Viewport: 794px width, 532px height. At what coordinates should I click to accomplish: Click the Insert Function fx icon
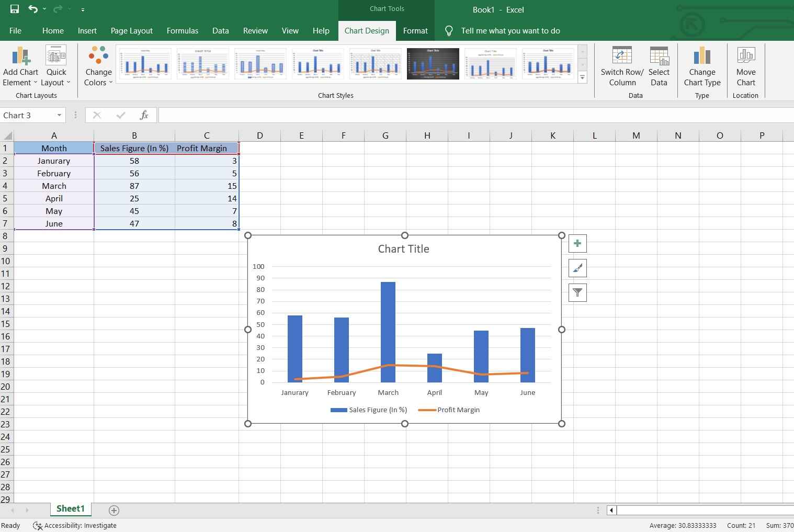(144, 115)
